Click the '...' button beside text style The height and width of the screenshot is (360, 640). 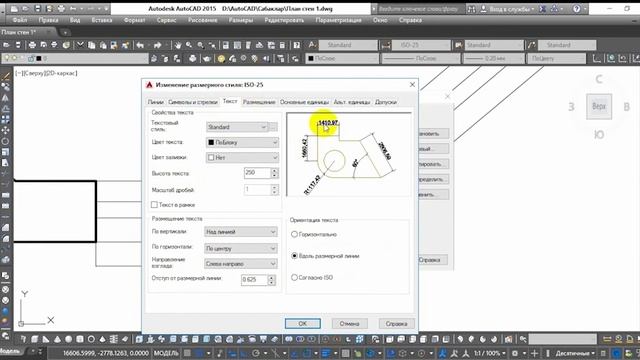click(x=273, y=127)
